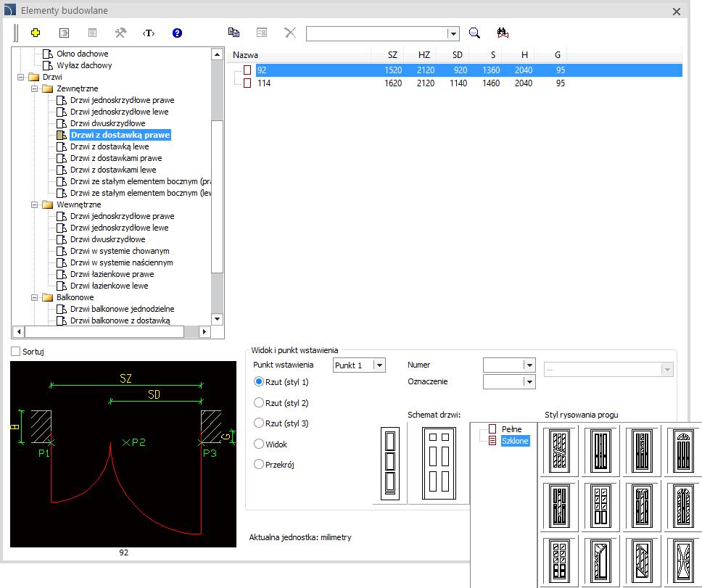Click the copy element icon

point(234,32)
